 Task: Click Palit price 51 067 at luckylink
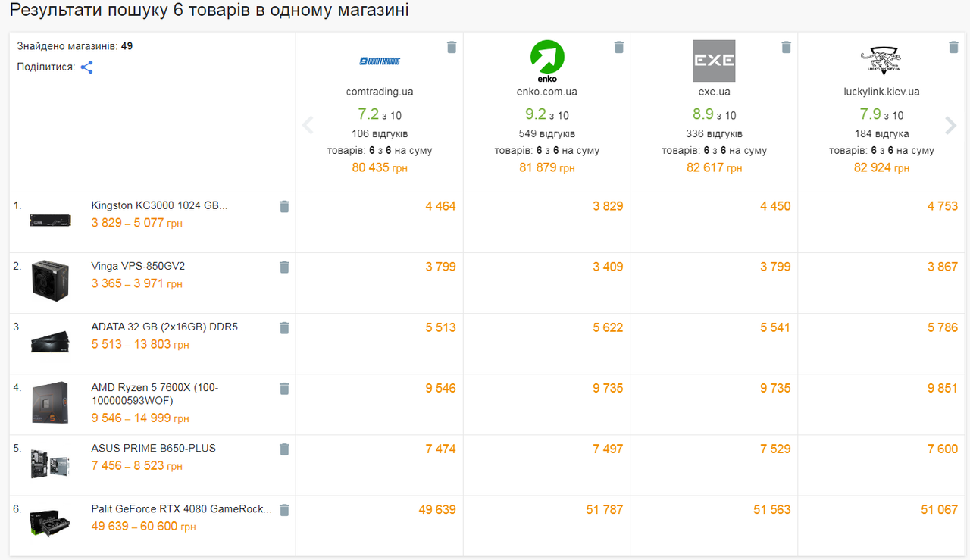click(940, 509)
